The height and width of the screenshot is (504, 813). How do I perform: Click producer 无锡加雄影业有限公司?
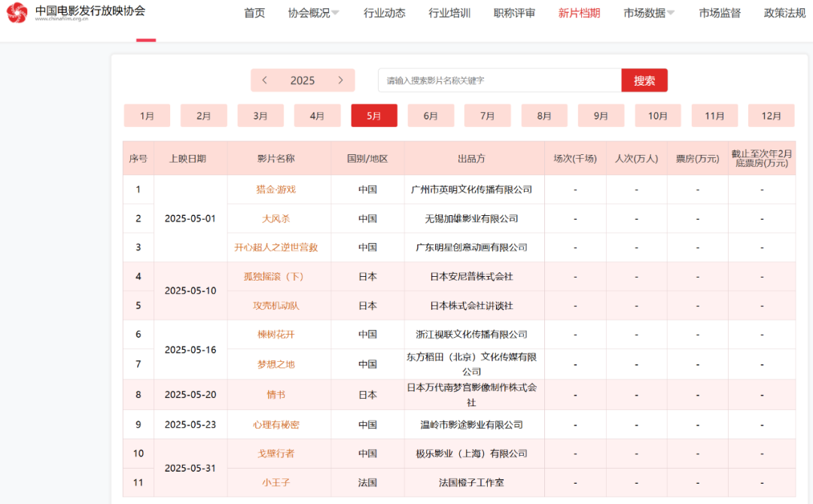point(471,219)
